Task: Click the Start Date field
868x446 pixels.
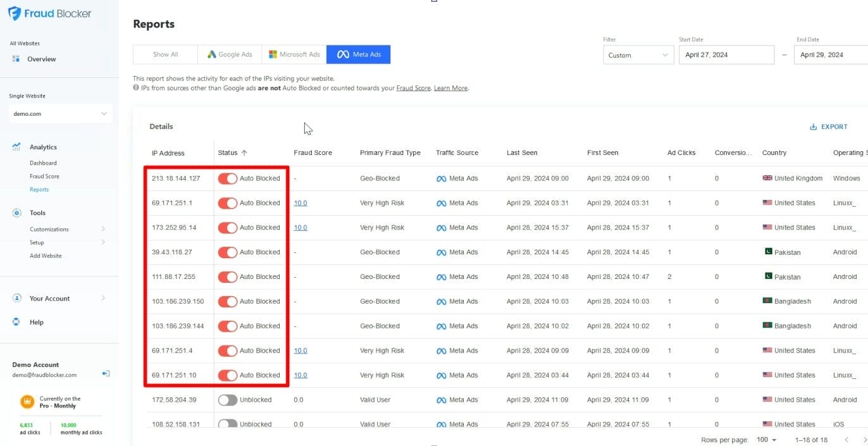Action: [726, 55]
